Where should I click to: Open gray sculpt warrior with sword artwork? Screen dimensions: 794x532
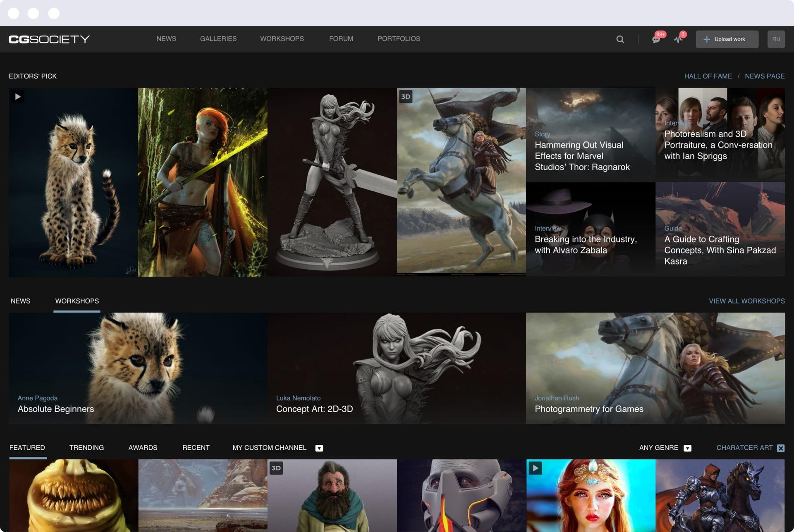tap(332, 182)
